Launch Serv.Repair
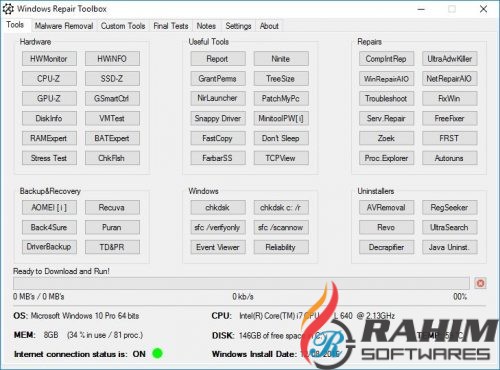The width and height of the screenshot is (500, 370). point(386,118)
